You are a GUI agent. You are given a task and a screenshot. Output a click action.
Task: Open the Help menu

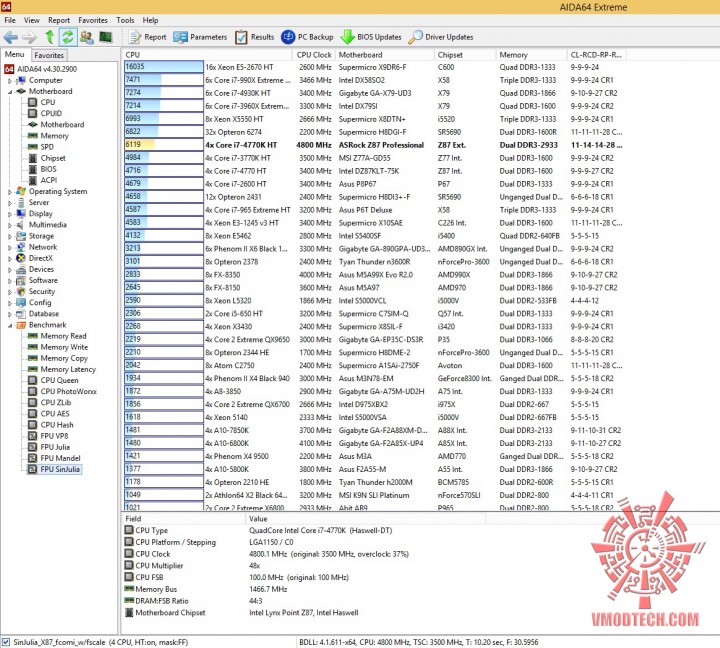pyautogui.click(x=150, y=20)
